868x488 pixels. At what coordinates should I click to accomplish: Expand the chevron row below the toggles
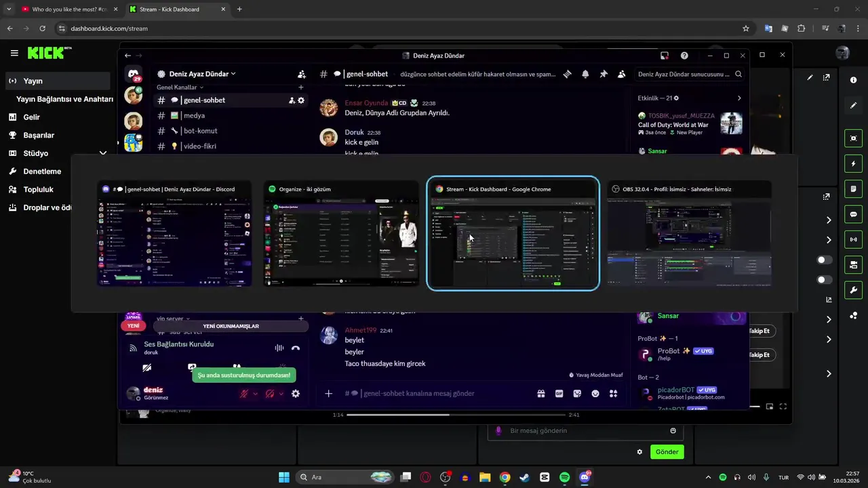829,319
